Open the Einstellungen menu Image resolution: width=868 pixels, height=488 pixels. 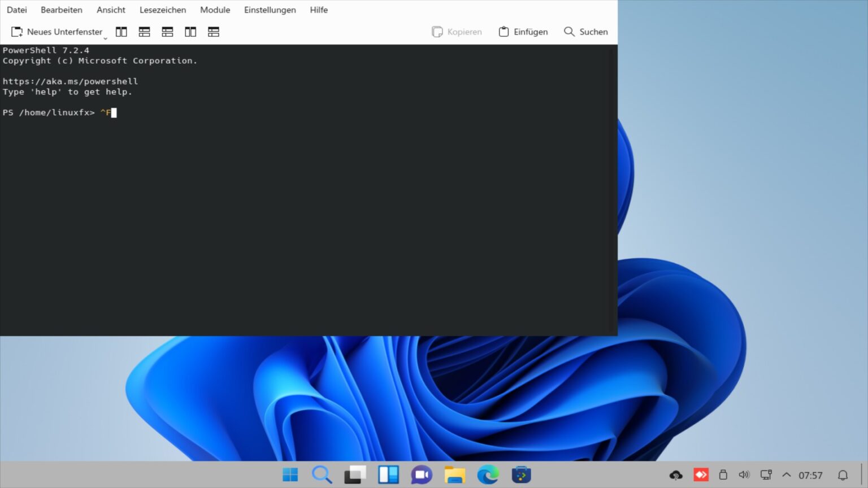point(270,10)
